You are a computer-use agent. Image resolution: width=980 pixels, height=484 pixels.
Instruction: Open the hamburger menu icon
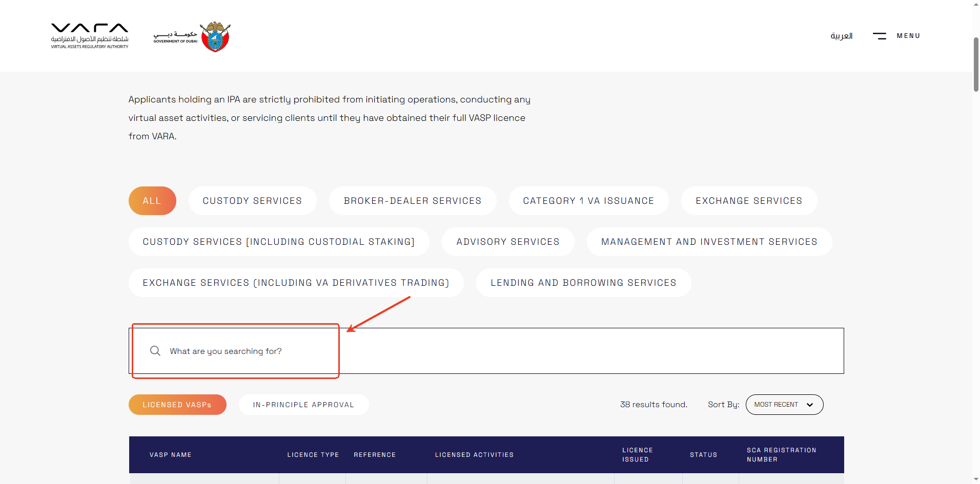(x=880, y=36)
